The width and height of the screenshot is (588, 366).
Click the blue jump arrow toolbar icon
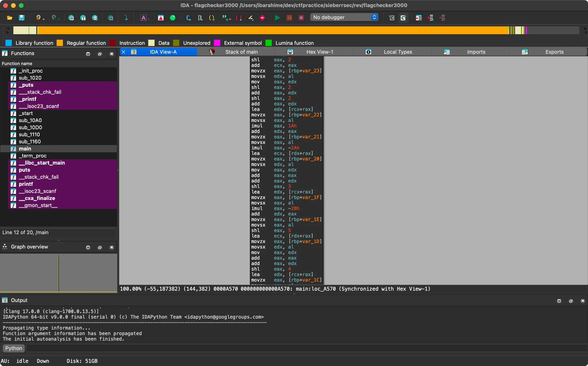pyautogui.click(x=126, y=18)
